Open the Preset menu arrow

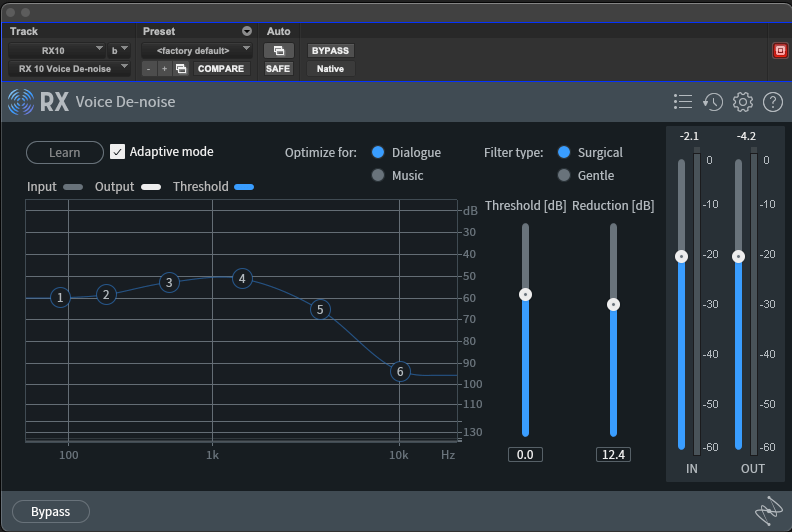pyautogui.click(x=247, y=32)
